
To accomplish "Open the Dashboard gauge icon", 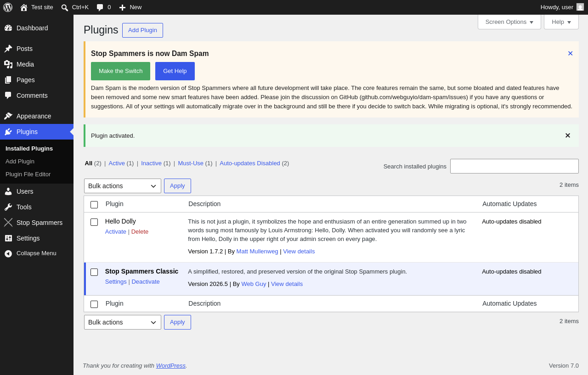I will (8, 28).
